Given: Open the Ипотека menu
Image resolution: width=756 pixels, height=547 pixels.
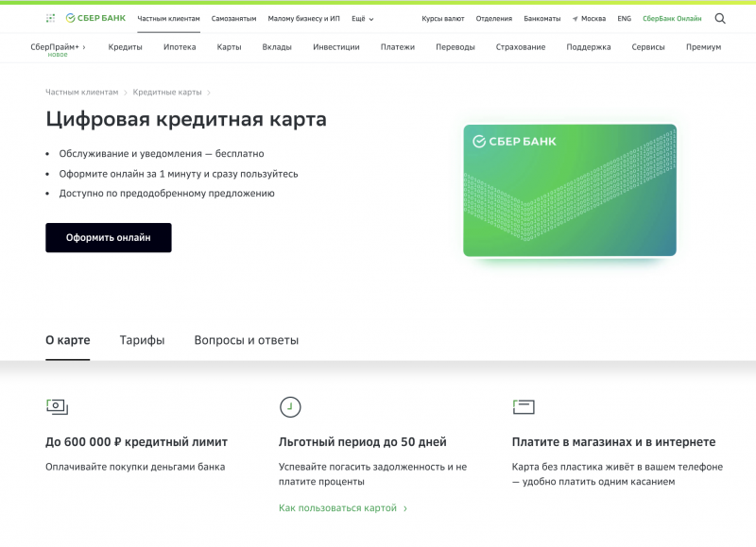Looking at the screenshot, I should (x=180, y=47).
